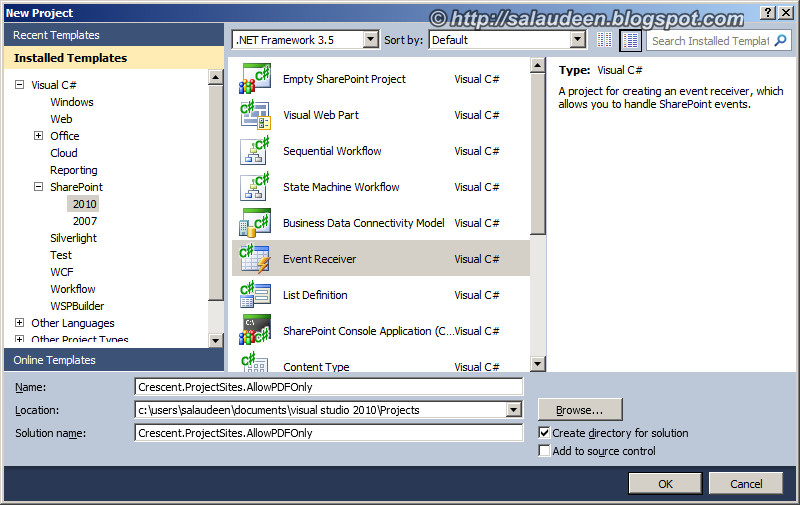Image resolution: width=800 pixels, height=505 pixels.
Task: Select Workflow in the templates tree
Action: coord(72,289)
